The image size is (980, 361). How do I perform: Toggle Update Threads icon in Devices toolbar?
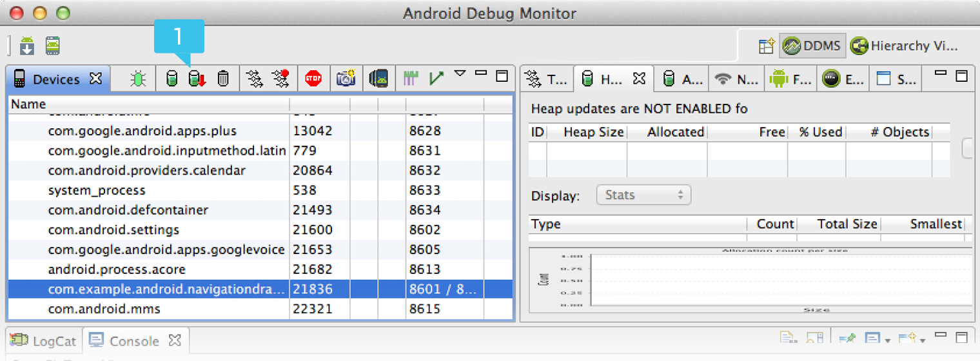255,79
